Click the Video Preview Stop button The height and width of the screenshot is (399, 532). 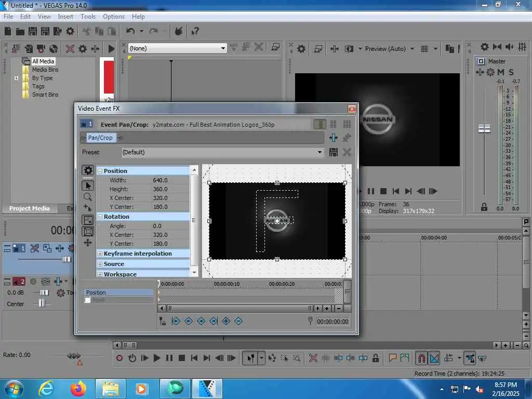coord(383,191)
